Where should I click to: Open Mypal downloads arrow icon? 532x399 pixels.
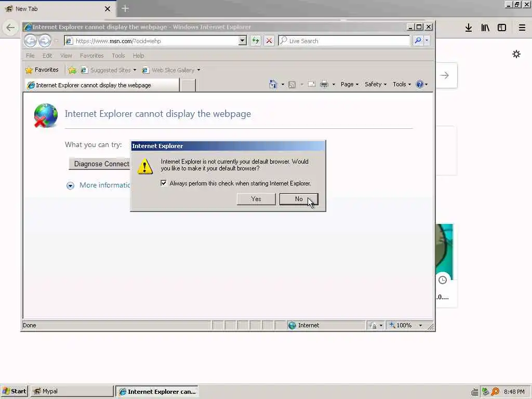(469, 28)
